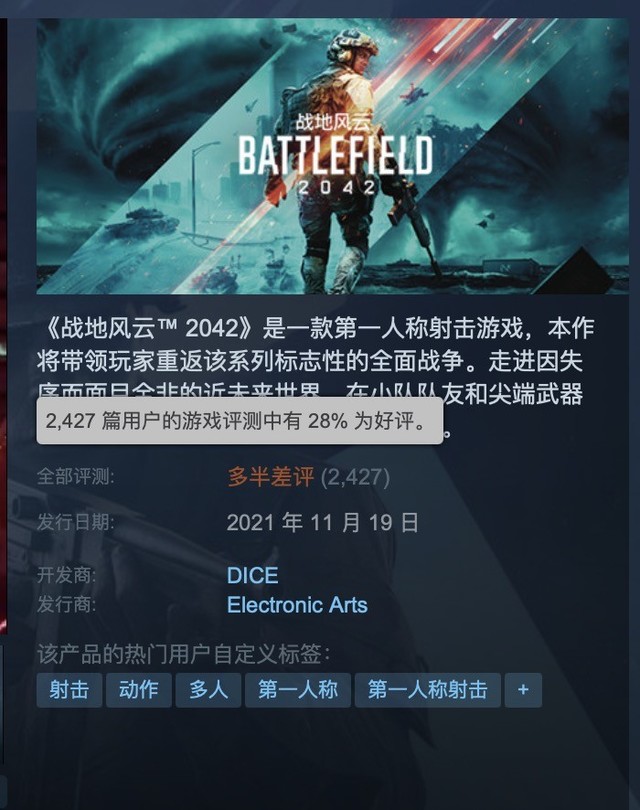Click the 开发商 label
640x810 pixels.
[67, 575]
